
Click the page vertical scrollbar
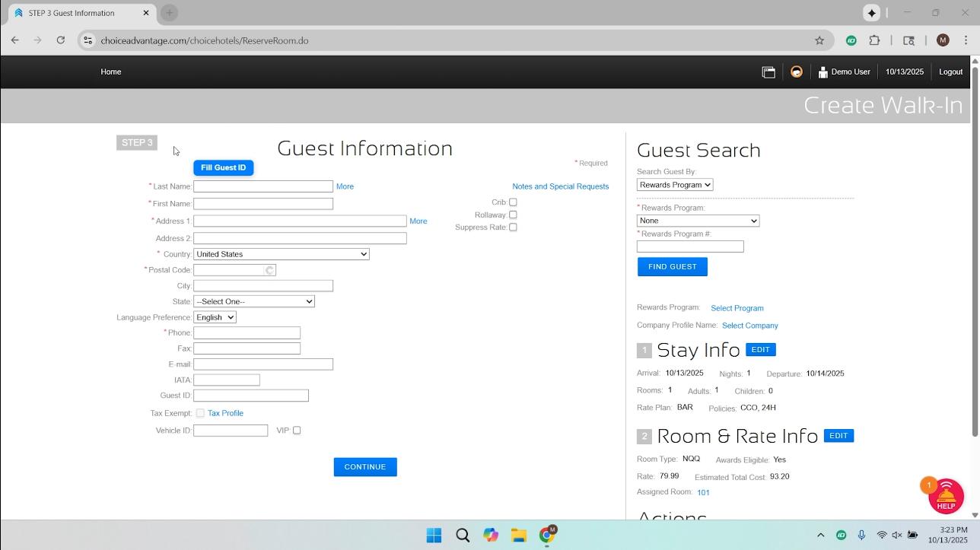(x=975, y=251)
